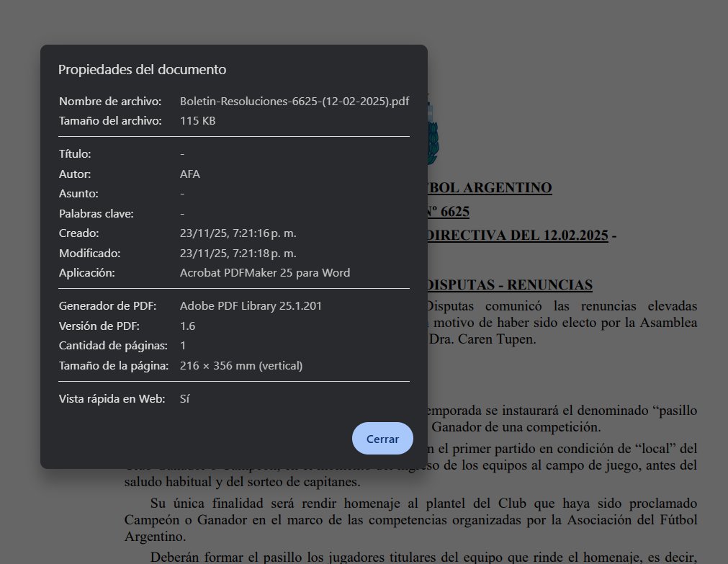Click the DISPUTAS - RENUNCIAS heading in document
This screenshot has width=728, height=564.
(510, 285)
